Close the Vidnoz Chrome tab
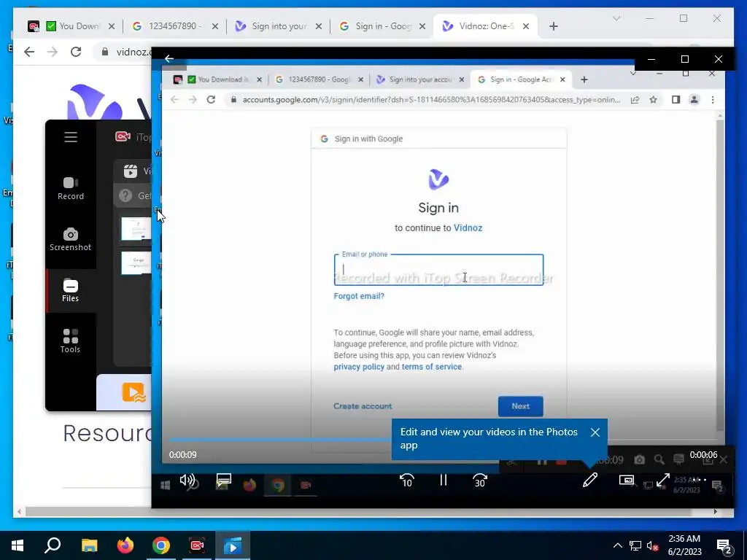 [526, 26]
